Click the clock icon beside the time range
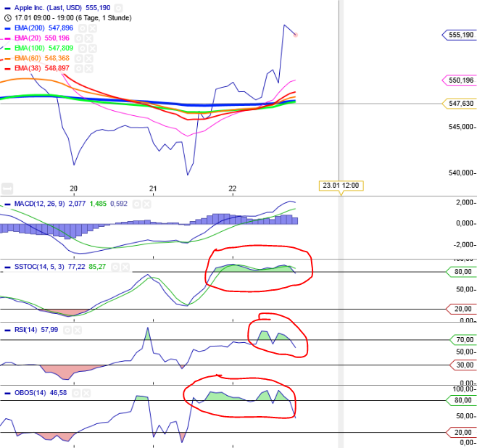477x448 pixels. pyautogui.click(x=7, y=18)
